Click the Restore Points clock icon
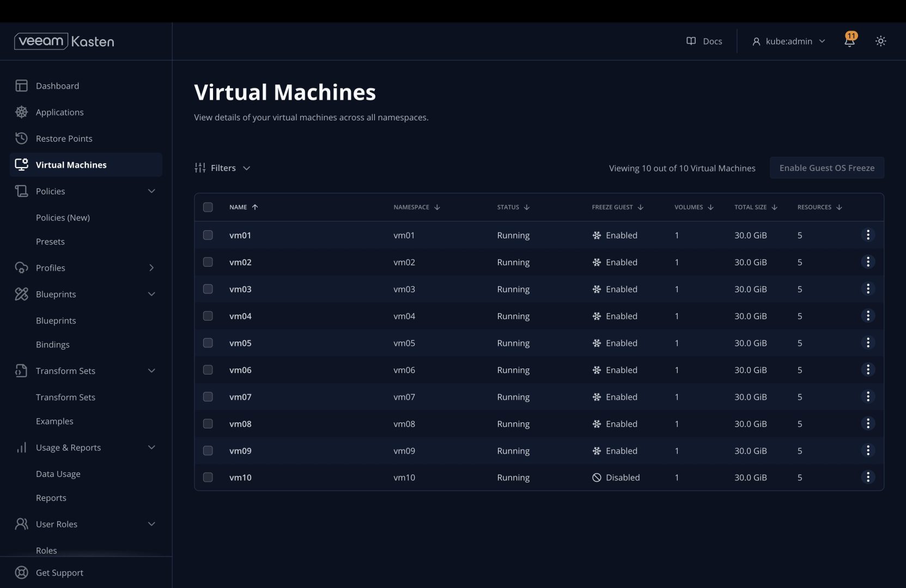The image size is (906, 588). pos(21,138)
